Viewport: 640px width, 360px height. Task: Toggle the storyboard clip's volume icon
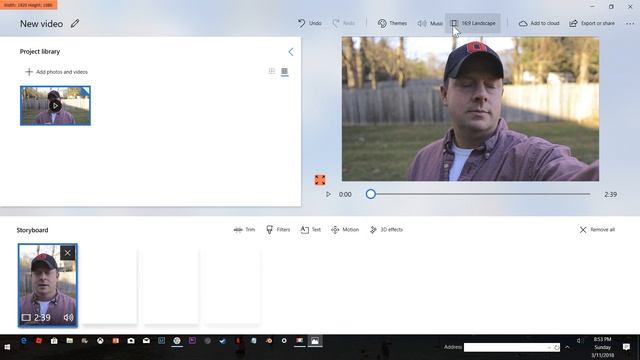[69, 317]
